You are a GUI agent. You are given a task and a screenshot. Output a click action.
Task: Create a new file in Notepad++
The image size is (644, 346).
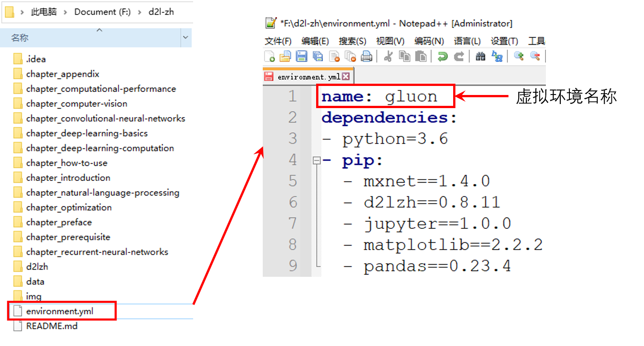(270, 56)
